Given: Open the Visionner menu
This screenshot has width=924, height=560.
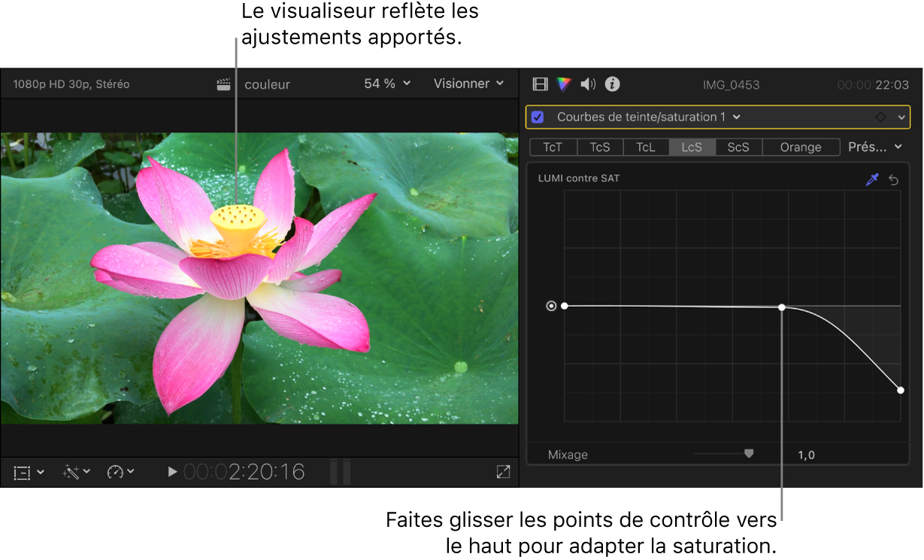Looking at the screenshot, I should pos(468,83).
